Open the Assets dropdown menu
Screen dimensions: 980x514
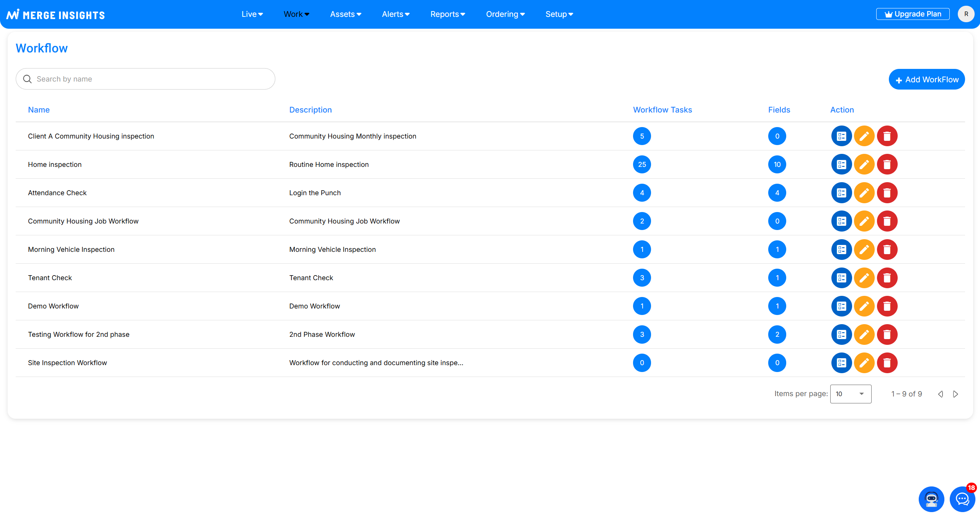[345, 14]
